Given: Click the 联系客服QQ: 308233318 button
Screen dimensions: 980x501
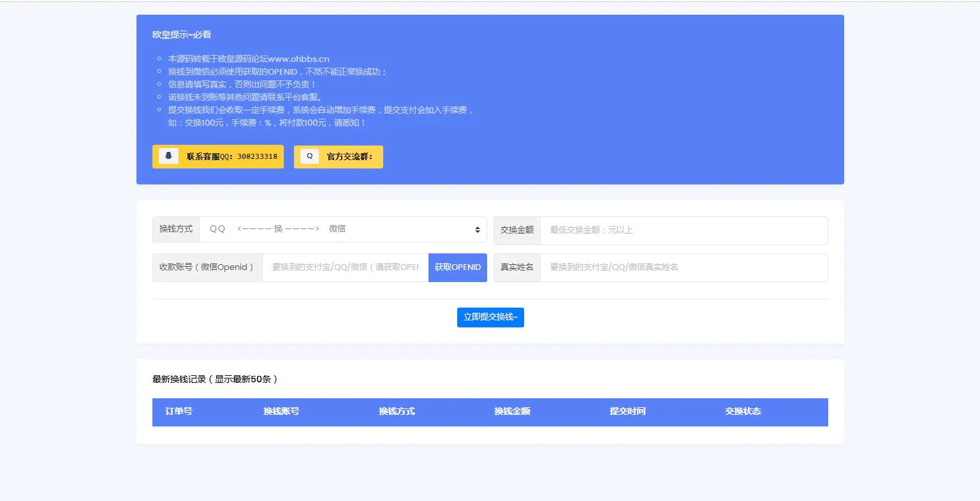Looking at the screenshot, I should [x=217, y=155].
